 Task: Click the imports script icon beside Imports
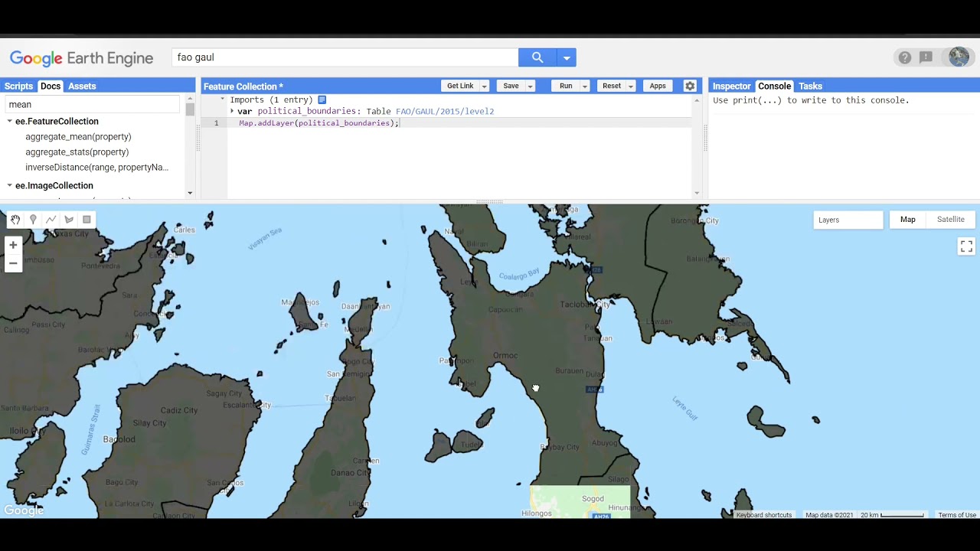tap(322, 99)
